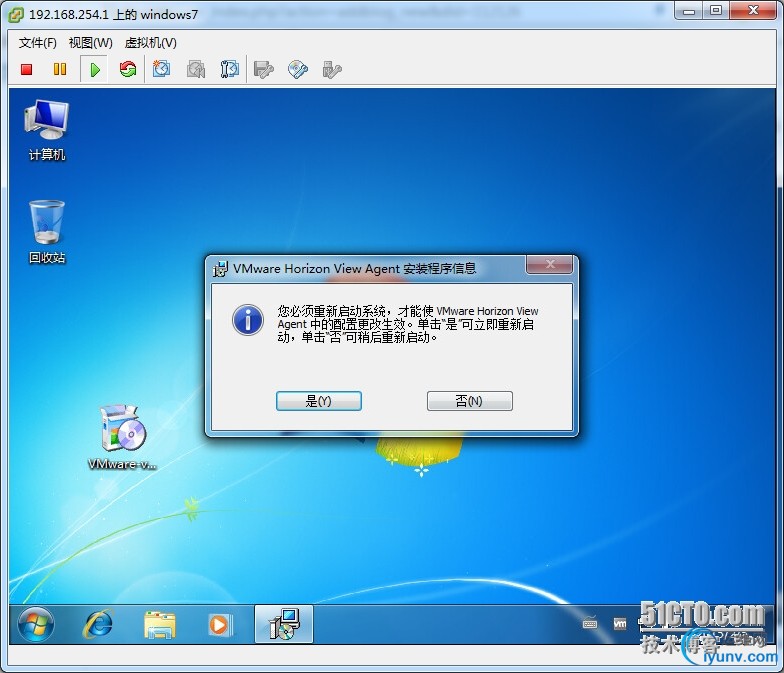Click the VMware Tools tray icon
Viewport: 784px width, 673px height.
(620, 624)
